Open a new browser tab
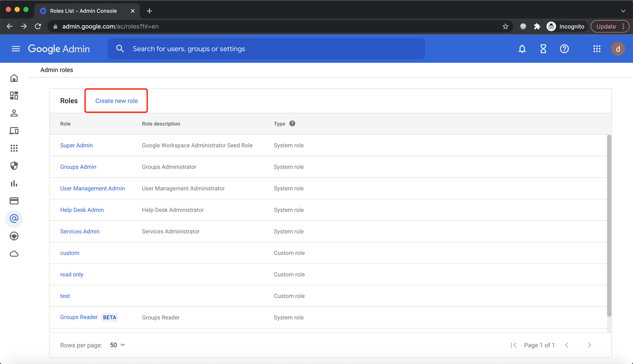633x364 pixels. pos(149,11)
